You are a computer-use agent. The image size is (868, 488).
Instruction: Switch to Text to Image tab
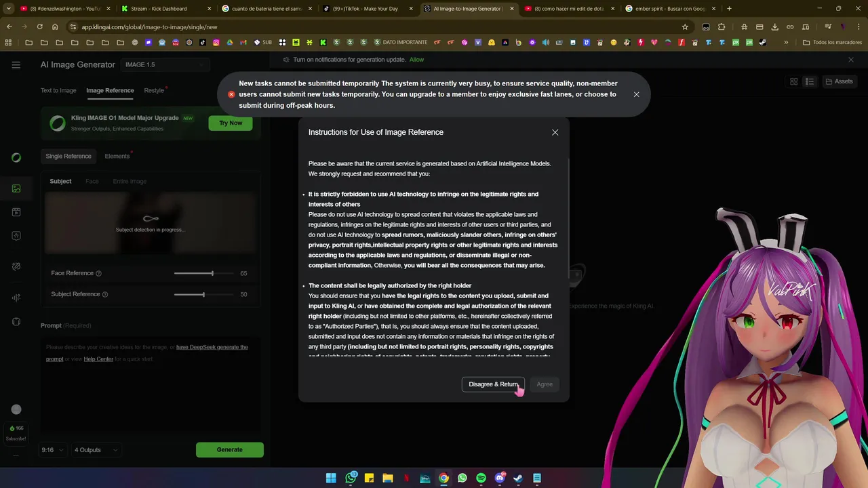coord(58,90)
